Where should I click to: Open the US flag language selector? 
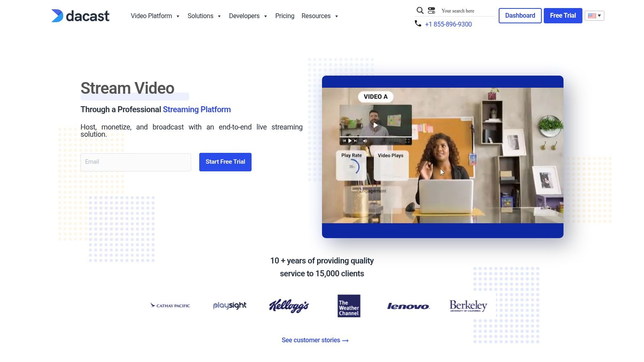click(594, 16)
